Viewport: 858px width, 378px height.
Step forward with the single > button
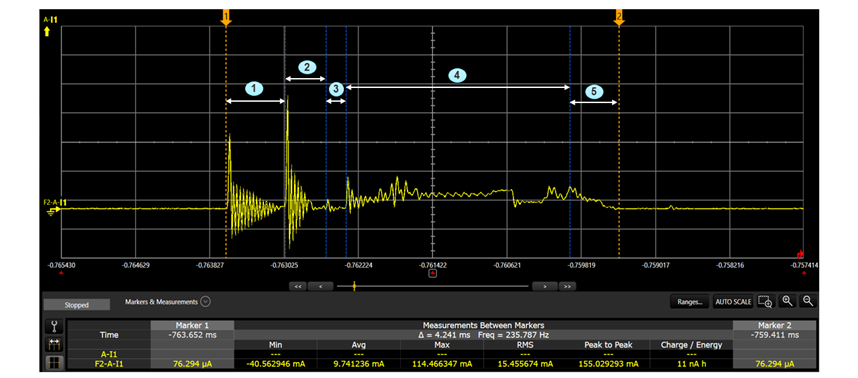click(x=544, y=286)
